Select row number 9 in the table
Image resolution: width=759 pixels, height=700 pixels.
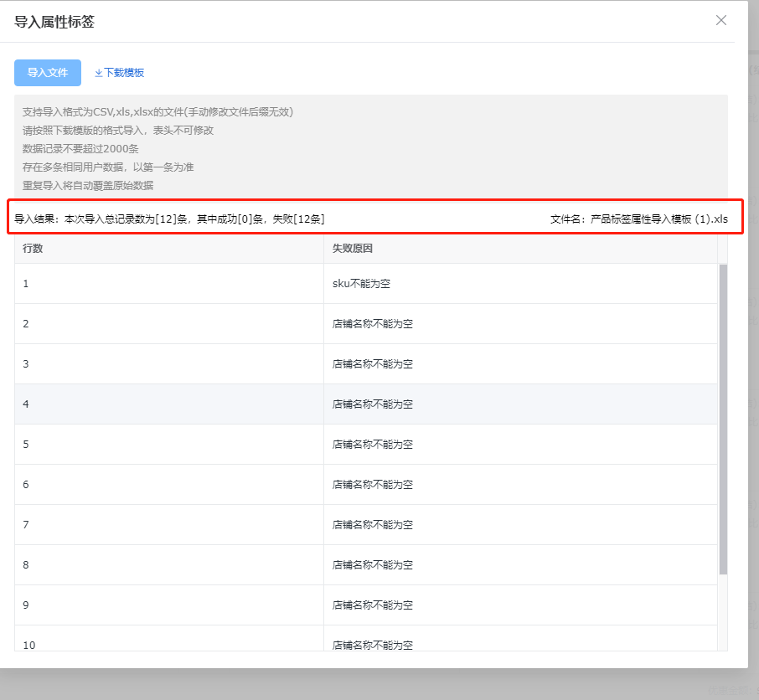click(26, 605)
